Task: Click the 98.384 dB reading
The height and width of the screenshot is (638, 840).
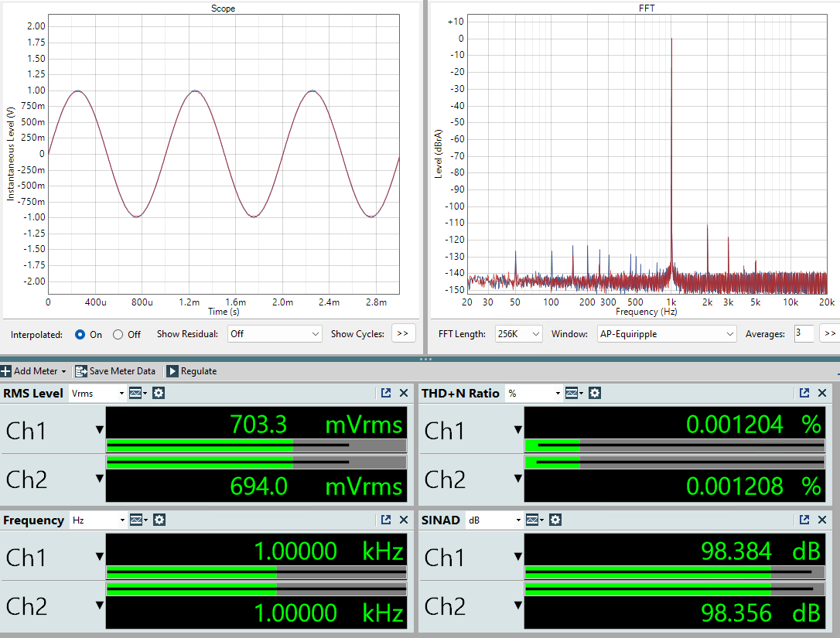Action: pos(760,551)
